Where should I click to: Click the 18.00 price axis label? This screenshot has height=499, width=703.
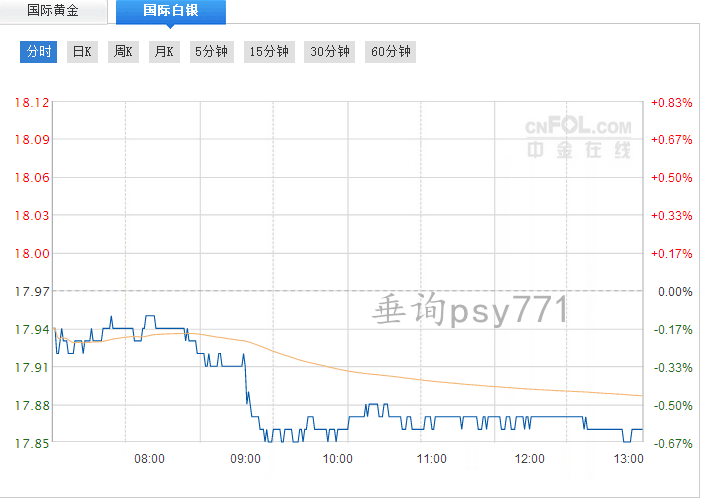(x=32, y=254)
